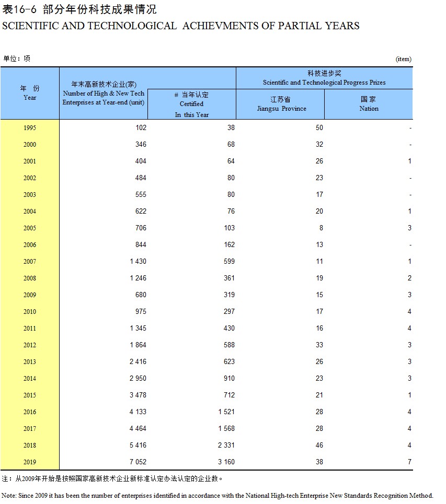This screenshot has height=504, width=446.
Task: Click the 2012 year row label
Action: pyautogui.click(x=30, y=345)
